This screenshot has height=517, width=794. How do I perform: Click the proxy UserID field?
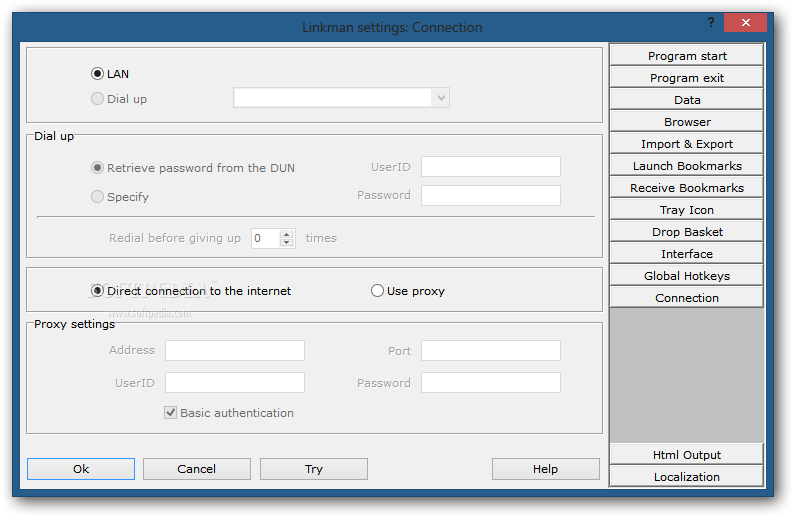[x=235, y=383]
